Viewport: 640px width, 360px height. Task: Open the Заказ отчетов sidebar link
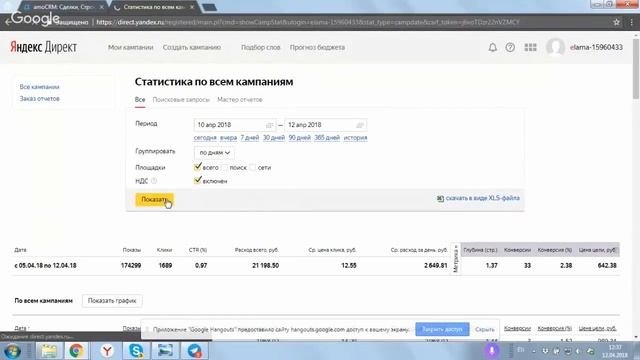(40, 99)
